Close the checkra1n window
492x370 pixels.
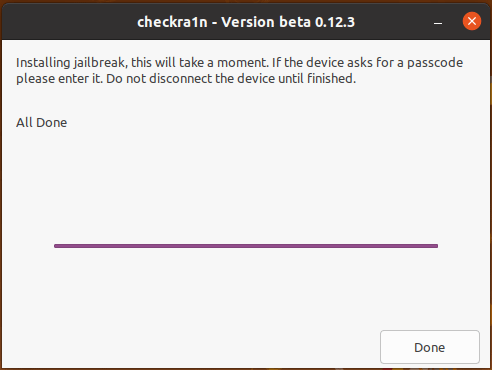(x=472, y=21)
